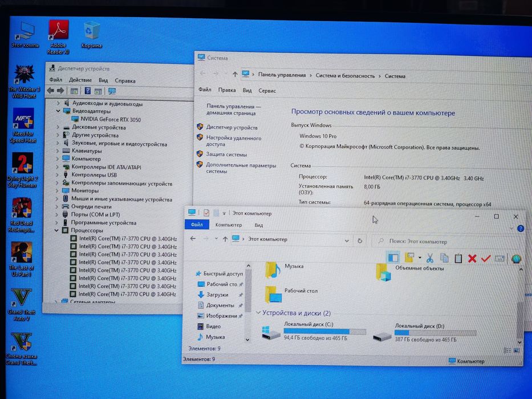The image size is (532, 399).
Task: Open the Recycle Bin (Корзина) icon
Action: (91, 35)
